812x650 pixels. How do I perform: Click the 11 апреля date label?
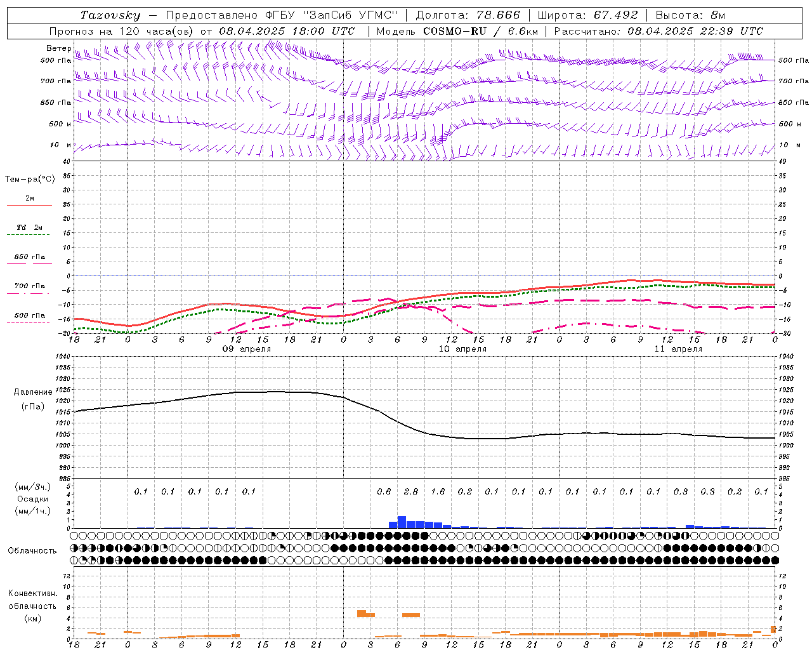point(678,349)
